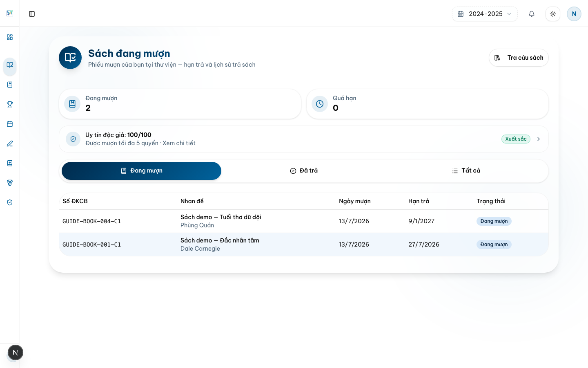Click title 'Sách demo — Tuổi thơ dữ dội'
The height and width of the screenshot is (368, 588).
[221, 217]
